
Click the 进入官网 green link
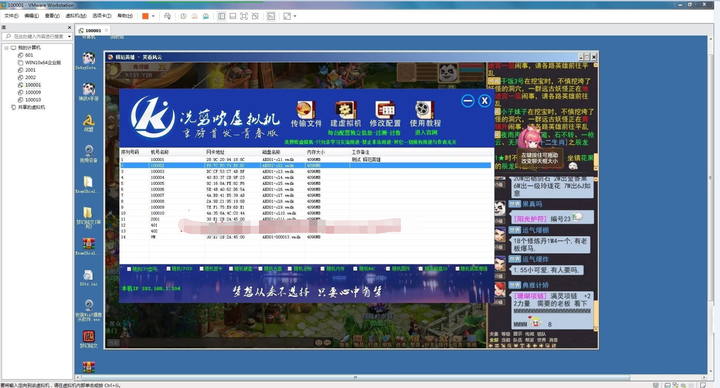point(426,132)
